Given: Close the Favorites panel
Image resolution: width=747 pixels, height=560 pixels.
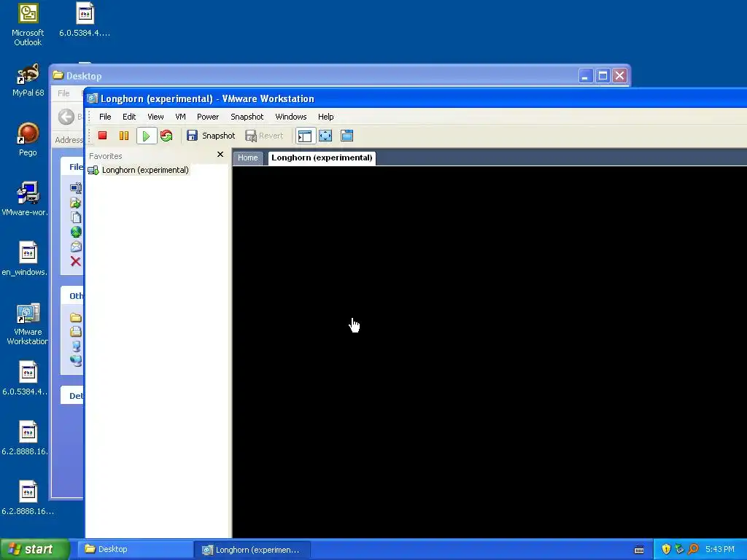Looking at the screenshot, I should click(x=220, y=155).
